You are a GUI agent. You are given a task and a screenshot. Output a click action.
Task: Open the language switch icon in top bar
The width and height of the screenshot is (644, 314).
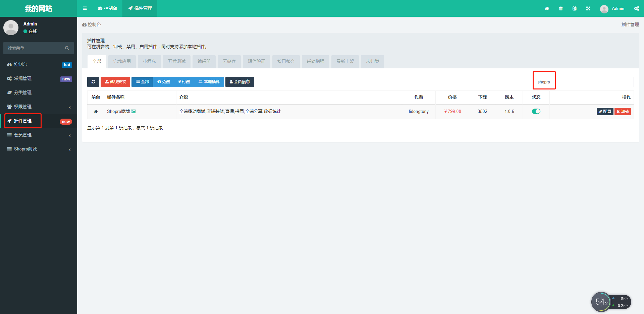(575, 8)
